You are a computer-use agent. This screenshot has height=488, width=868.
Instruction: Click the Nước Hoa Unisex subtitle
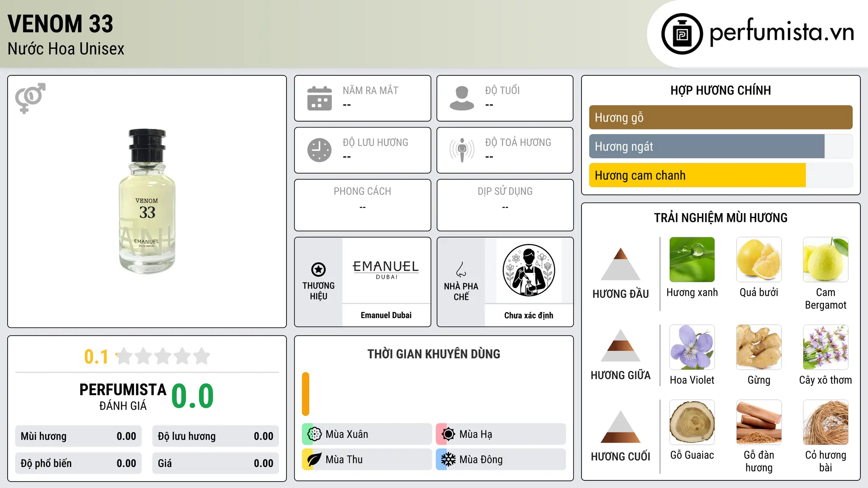(66, 49)
